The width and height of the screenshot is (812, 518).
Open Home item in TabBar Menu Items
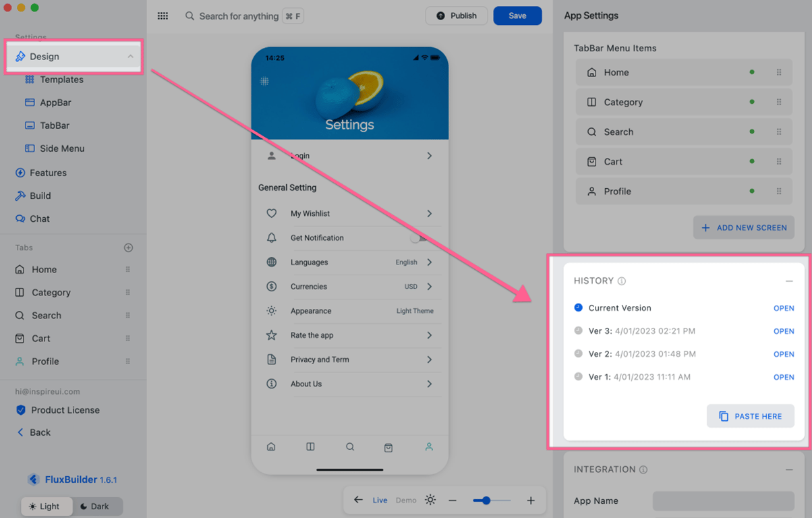684,72
